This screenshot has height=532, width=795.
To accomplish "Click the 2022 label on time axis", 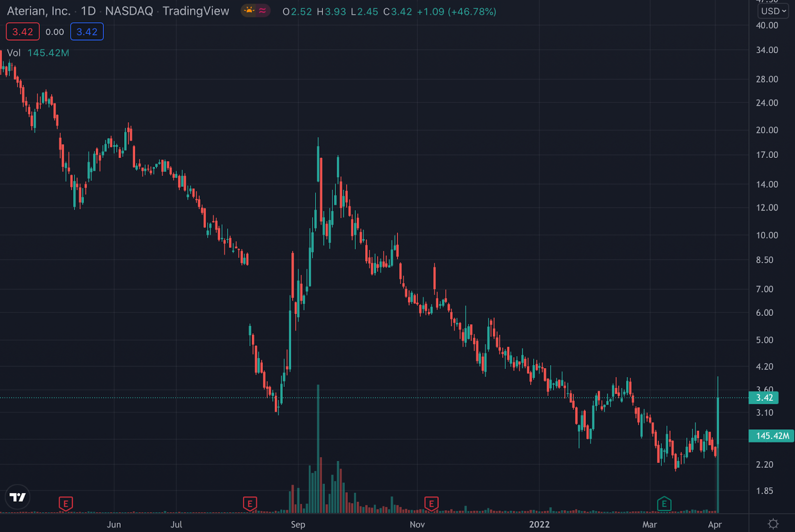I will (540, 525).
